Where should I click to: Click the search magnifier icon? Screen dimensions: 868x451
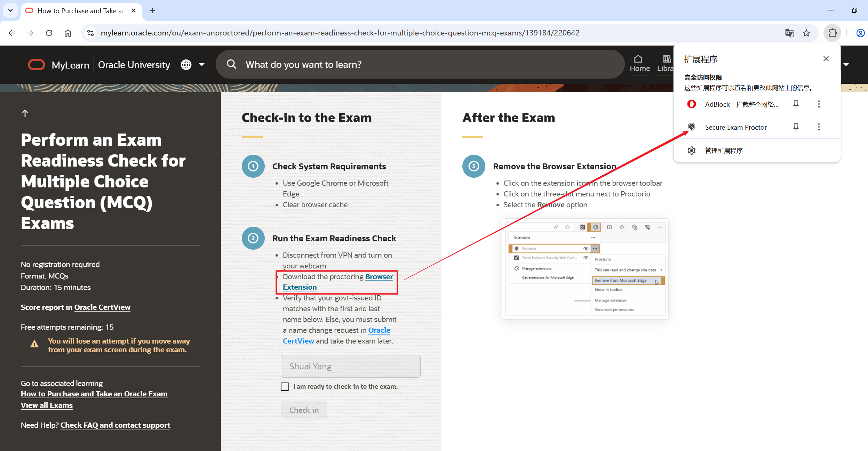pyautogui.click(x=231, y=64)
